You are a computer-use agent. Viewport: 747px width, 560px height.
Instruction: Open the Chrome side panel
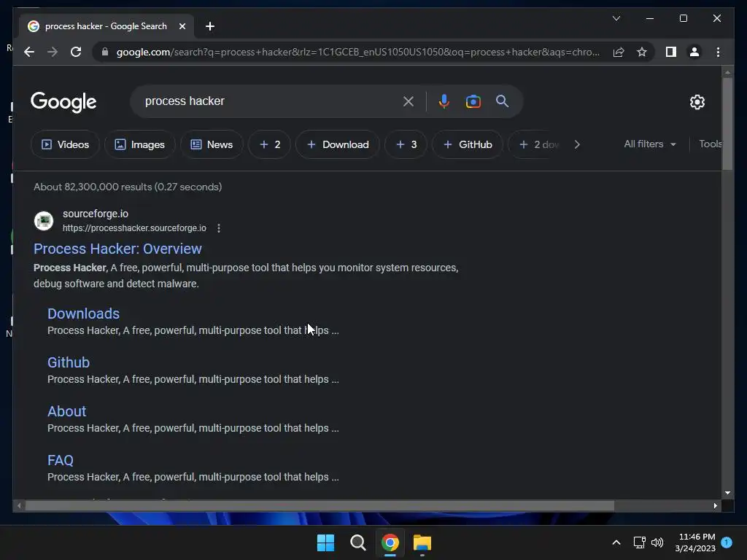click(x=671, y=52)
